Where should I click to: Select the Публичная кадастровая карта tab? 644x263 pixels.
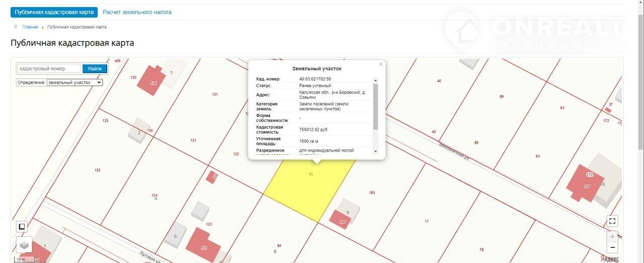click(54, 12)
